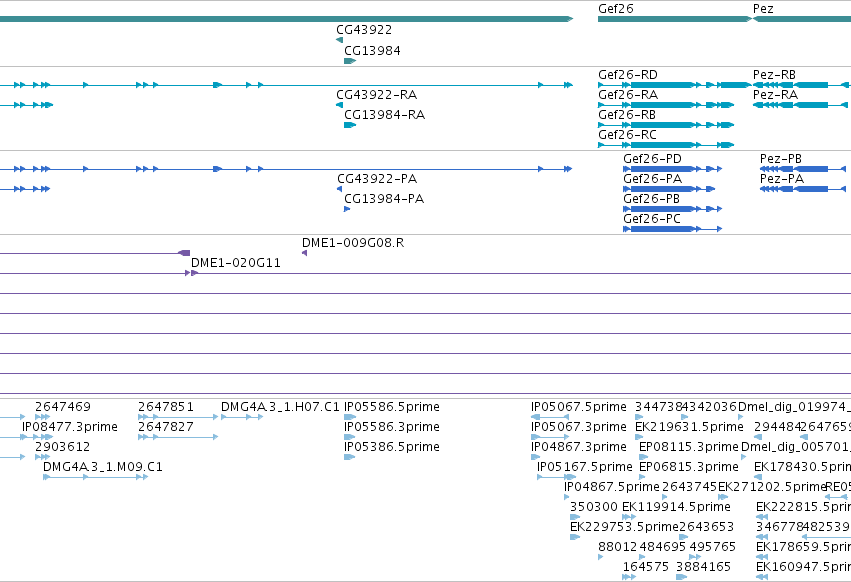
Task: Select the CG13984-PA arrow glyph
Action: tap(347, 209)
